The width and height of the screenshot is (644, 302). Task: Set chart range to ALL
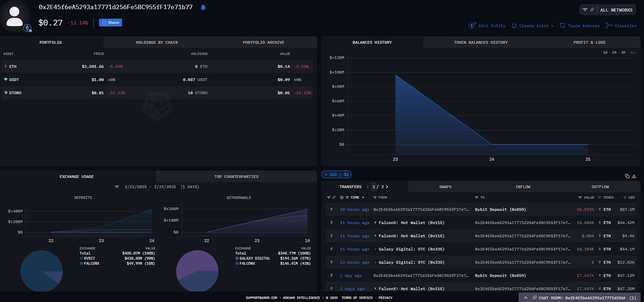[633, 52]
